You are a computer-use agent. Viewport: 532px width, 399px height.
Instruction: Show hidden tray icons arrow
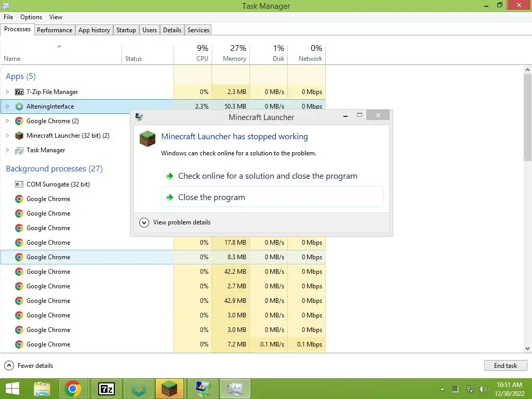coord(442,389)
